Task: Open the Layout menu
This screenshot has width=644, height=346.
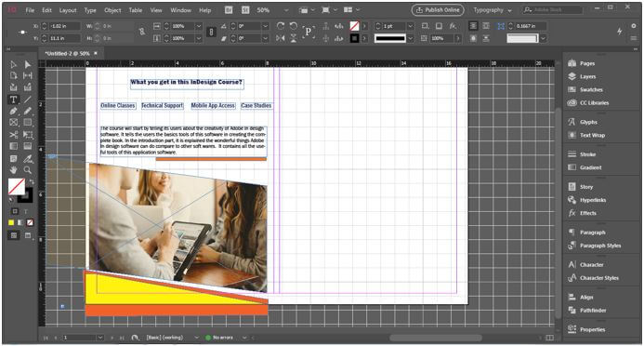Action: tap(68, 10)
